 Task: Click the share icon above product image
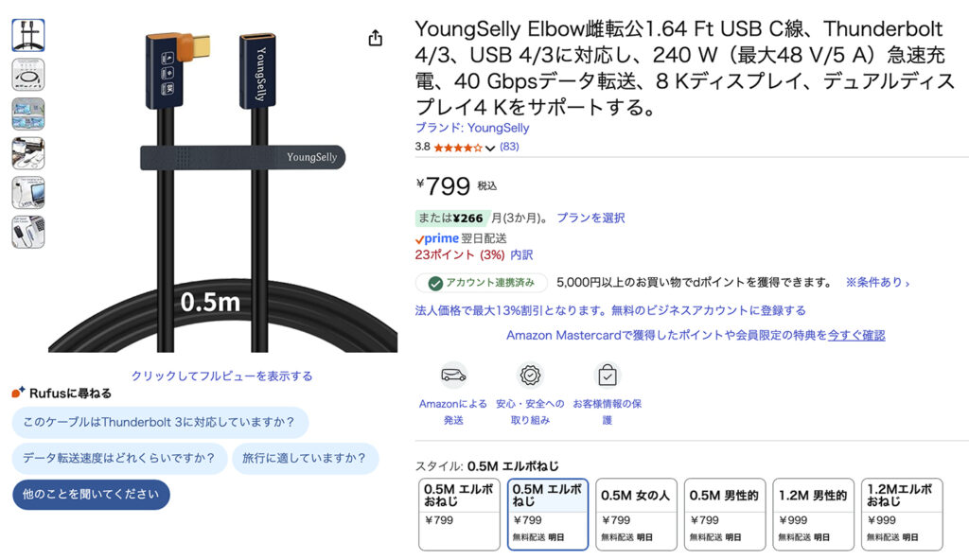pyautogui.click(x=375, y=38)
